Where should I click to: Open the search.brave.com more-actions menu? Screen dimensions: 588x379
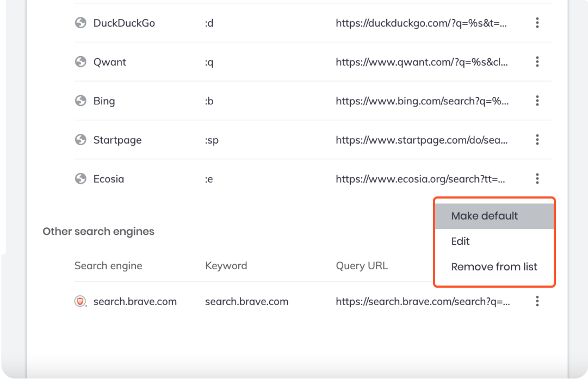tap(537, 301)
